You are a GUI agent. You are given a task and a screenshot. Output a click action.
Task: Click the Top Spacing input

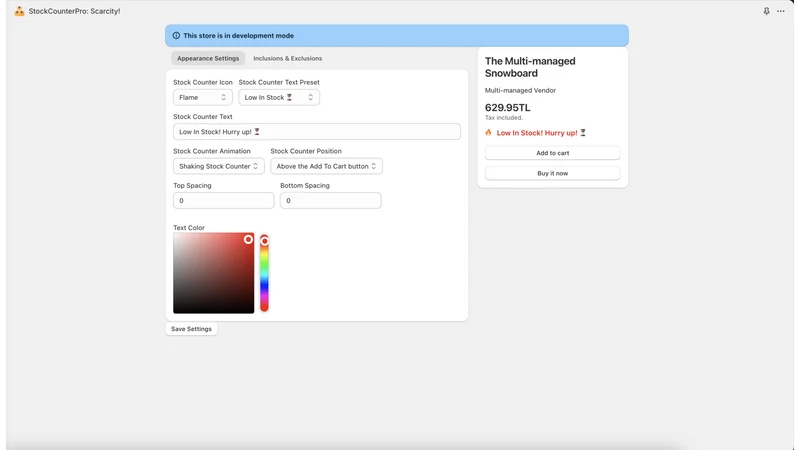point(223,201)
